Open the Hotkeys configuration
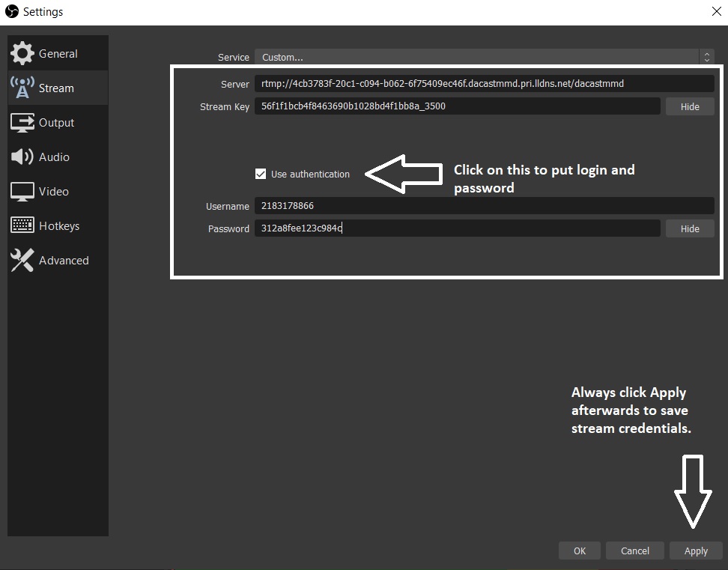This screenshot has height=570, width=728. pyautogui.click(x=58, y=225)
